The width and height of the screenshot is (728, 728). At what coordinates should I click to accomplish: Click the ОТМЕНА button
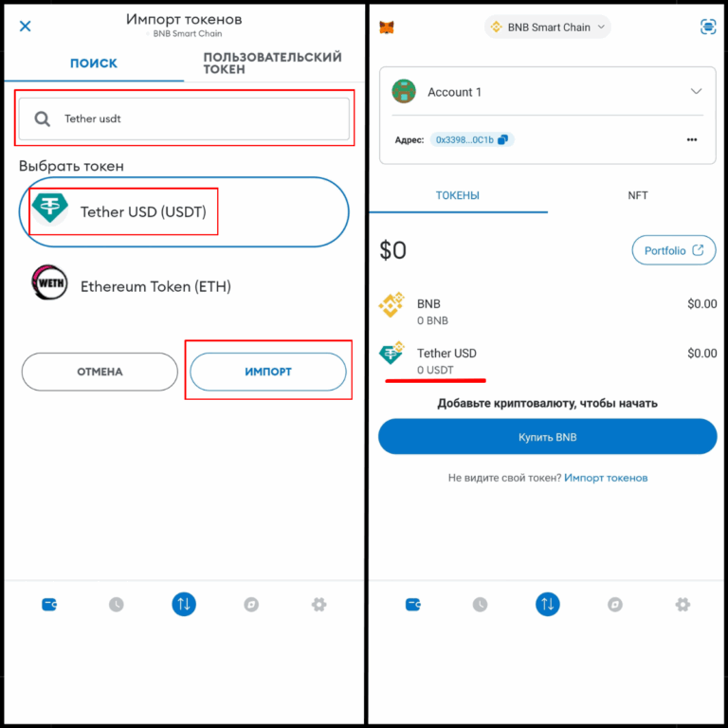pyautogui.click(x=100, y=372)
